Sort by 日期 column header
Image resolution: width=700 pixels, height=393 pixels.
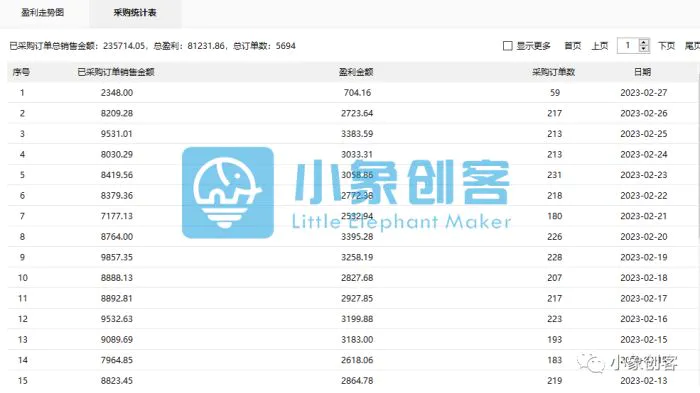pyautogui.click(x=642, y=72)
